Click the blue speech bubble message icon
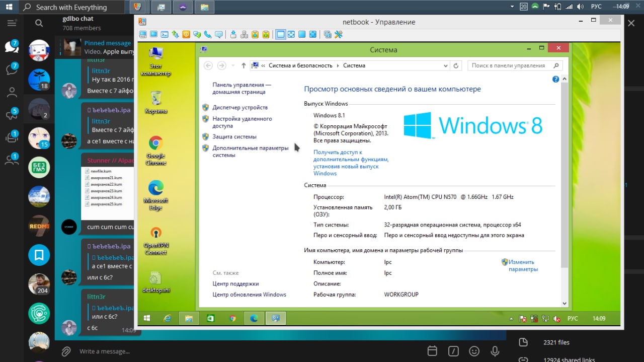Viewport: 644px width, 362px height. [219, 34]
